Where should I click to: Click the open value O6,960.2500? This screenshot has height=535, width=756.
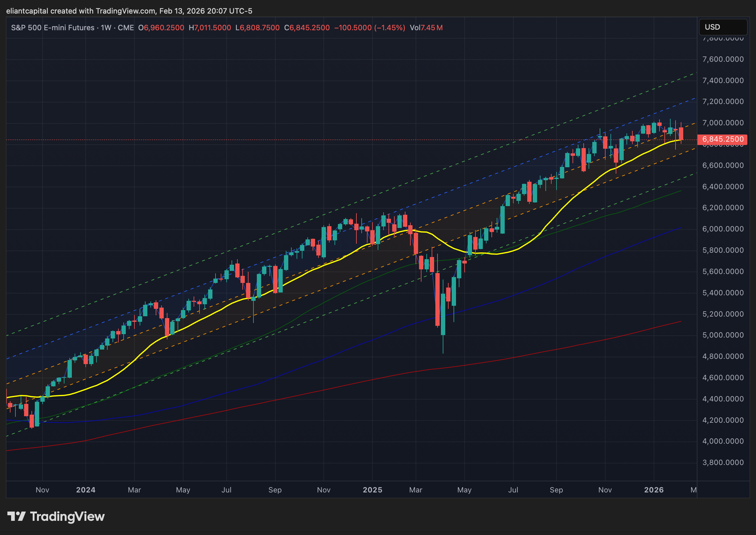161,28
